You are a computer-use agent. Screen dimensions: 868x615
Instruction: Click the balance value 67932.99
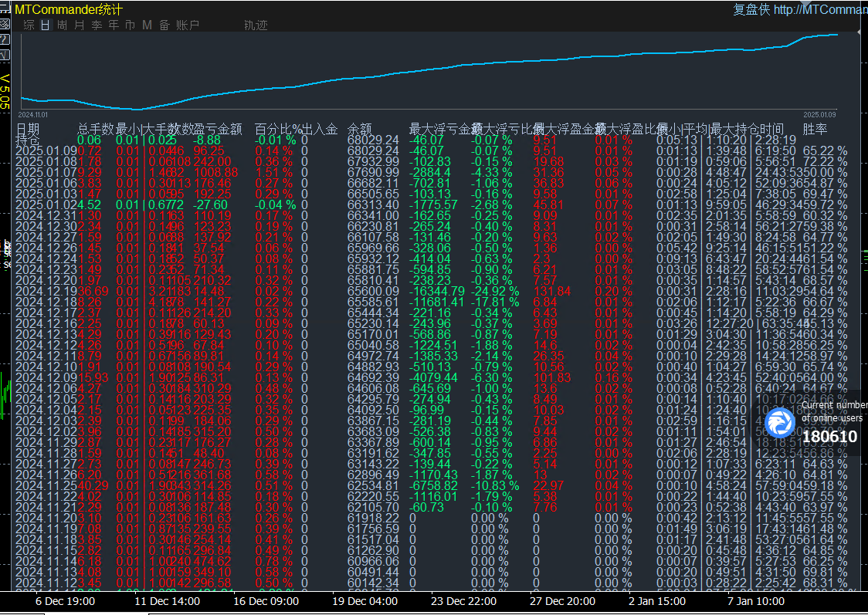click(373, 161)
